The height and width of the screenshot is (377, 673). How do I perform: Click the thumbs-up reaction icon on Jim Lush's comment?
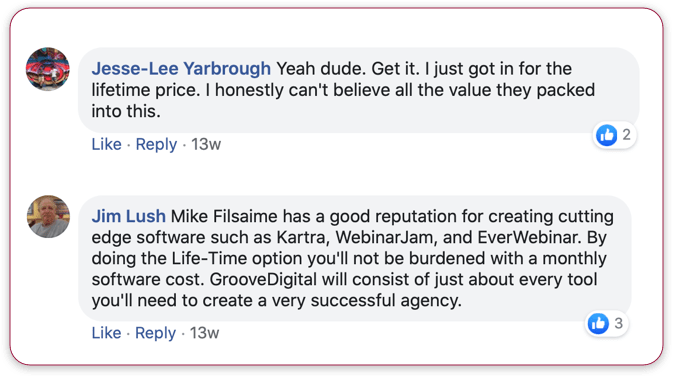pos(598,323)
